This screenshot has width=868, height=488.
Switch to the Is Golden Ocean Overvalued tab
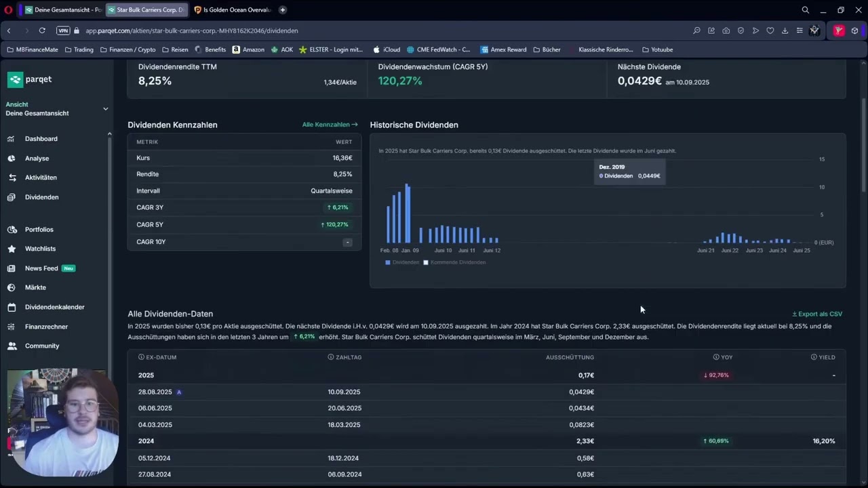(x=232, y=10)
